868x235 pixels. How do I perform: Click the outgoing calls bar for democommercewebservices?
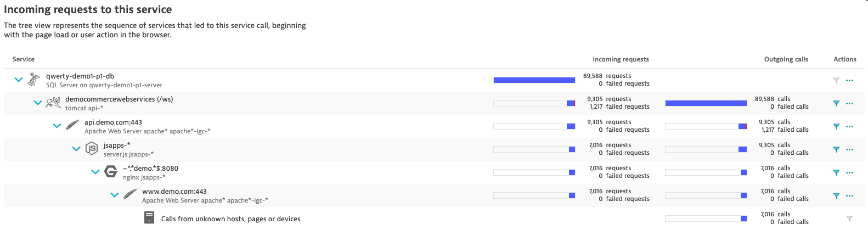point(706,103)
